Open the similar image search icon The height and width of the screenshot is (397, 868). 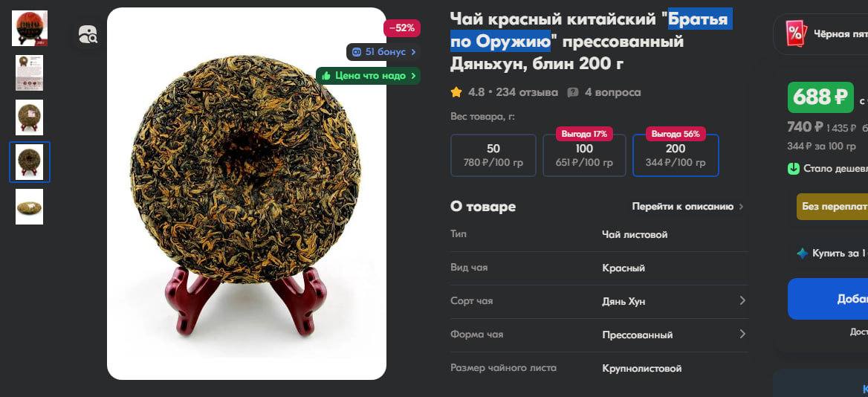tap(88, 34)
